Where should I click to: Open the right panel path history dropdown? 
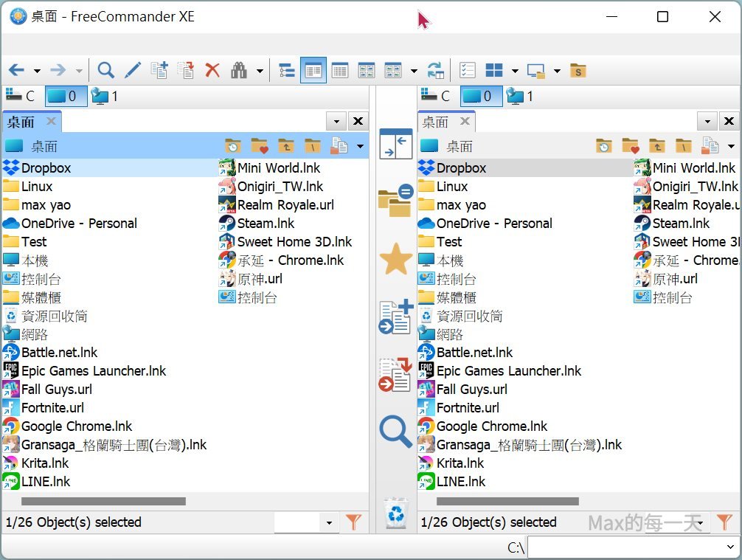[x=707, y=120]
